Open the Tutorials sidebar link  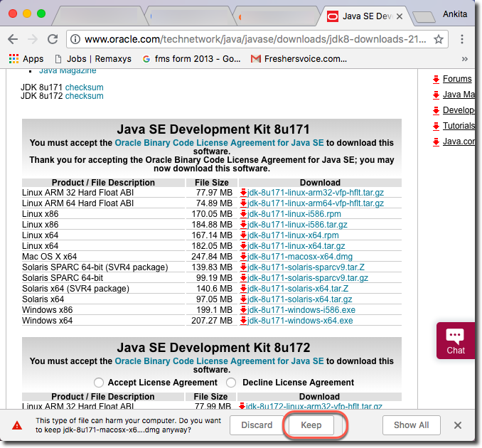click(459, 126)
